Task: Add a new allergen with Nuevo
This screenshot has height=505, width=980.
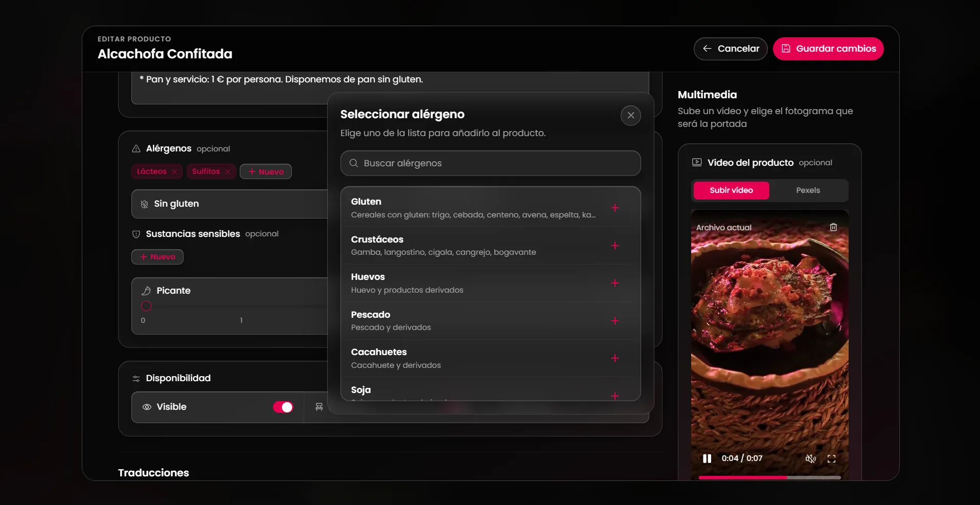Action: (x=266, y=171)
